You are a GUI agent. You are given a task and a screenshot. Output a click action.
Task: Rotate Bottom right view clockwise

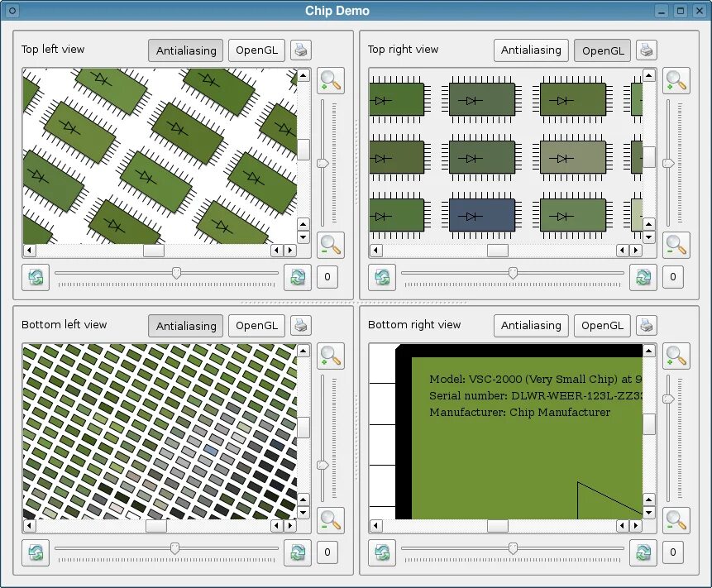point(643,552)
